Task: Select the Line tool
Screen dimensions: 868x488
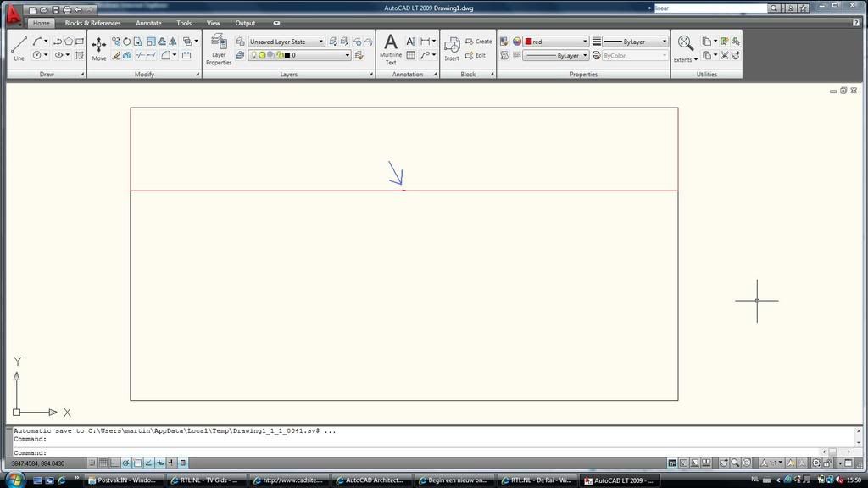Action: [19, 48]
